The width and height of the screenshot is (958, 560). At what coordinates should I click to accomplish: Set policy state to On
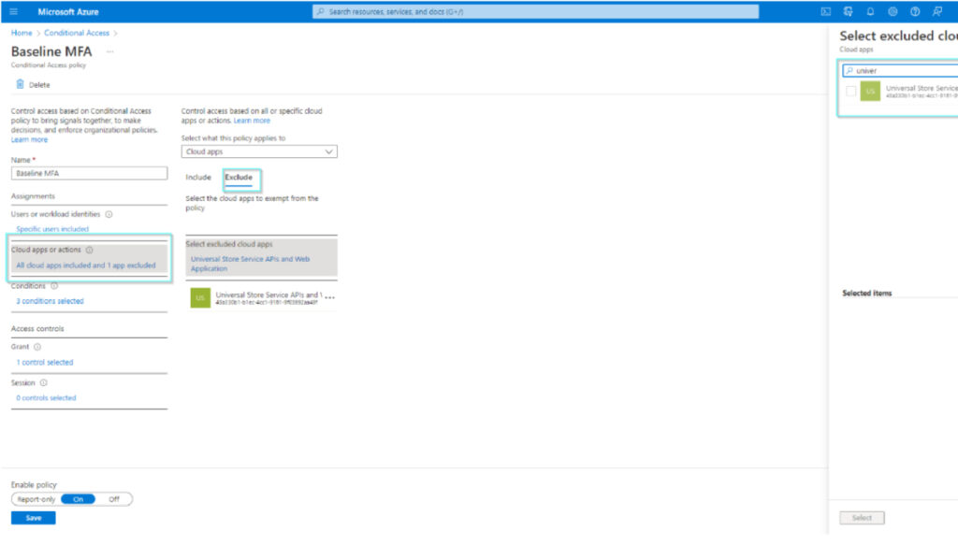pyautogui.click(x=78, y=499)
